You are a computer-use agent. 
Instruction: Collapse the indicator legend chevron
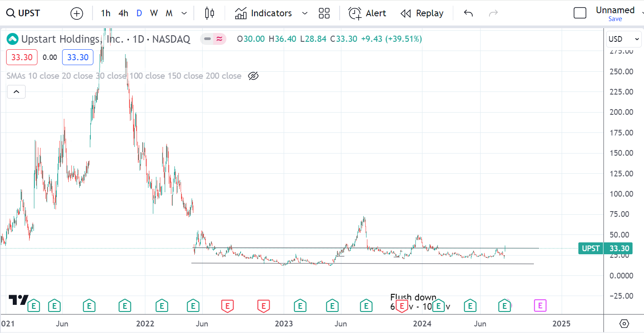[x=16, y=91]
